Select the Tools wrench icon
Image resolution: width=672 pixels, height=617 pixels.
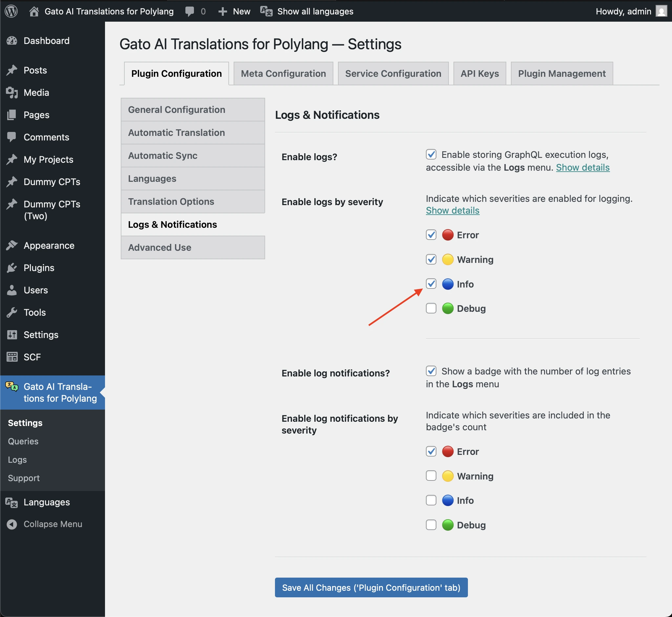12,312
